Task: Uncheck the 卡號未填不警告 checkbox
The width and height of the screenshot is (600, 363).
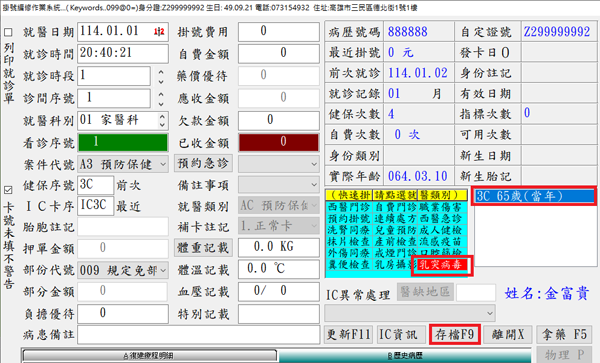Action: pos(8,190)
